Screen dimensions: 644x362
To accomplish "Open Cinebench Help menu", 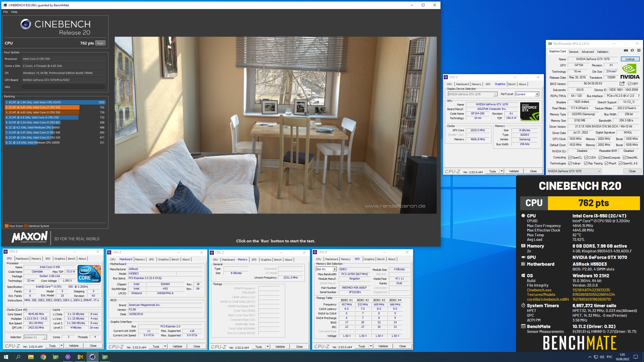I will [x=14, y=12].
